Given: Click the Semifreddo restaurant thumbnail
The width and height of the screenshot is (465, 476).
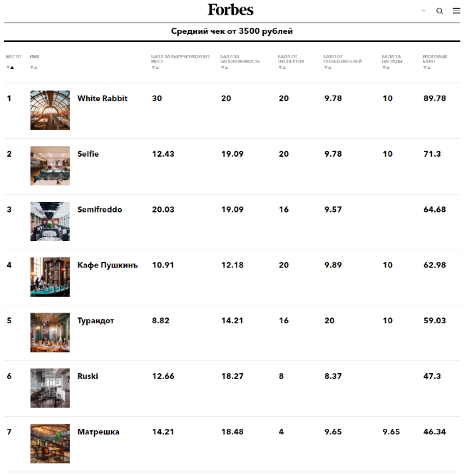Looking at the screenshot, I should (x=50, y=221).
